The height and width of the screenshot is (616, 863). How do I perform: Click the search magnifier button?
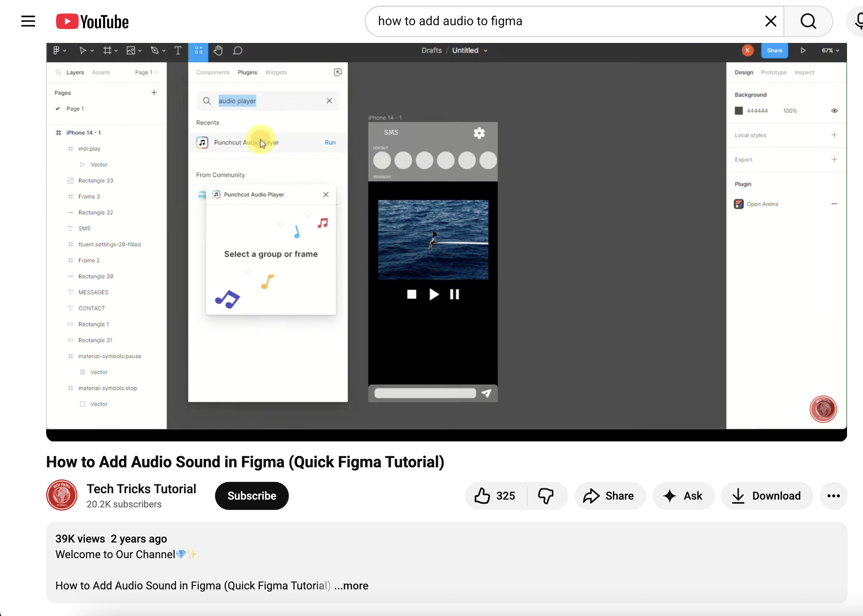pyautogui.click(x=808, y=21)
